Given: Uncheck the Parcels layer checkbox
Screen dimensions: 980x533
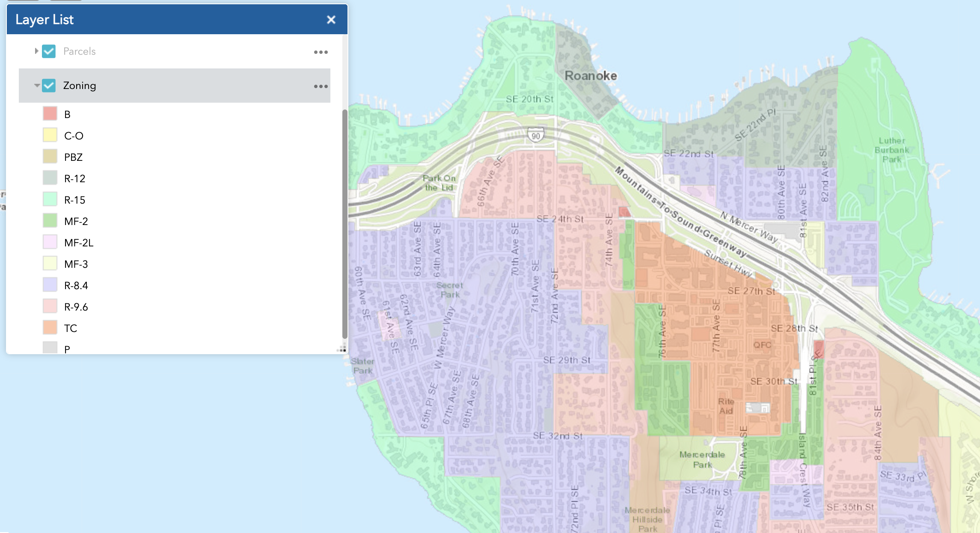Looking at the screenshot, I should [x=49, y=51].
